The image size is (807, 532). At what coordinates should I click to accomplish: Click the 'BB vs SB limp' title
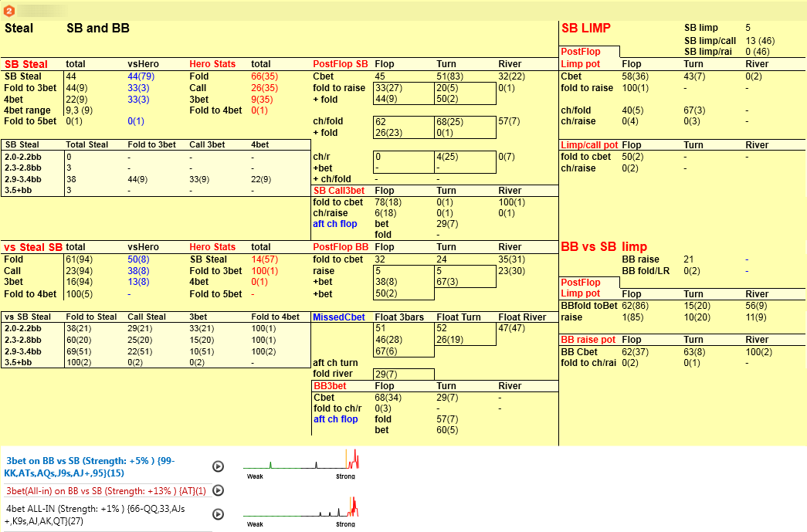(x=604, y=246)
